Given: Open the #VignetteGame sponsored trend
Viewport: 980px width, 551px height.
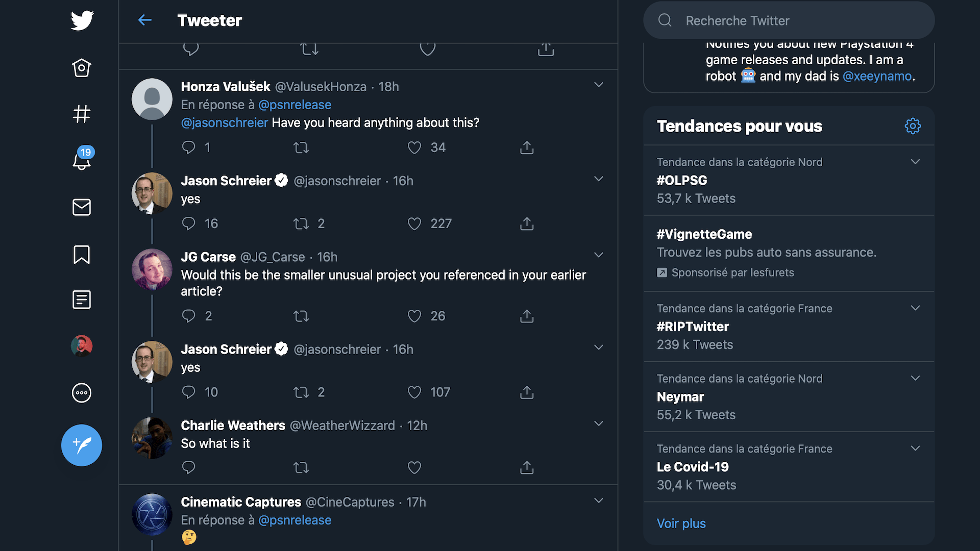Looking at the screenshot, I should pyautogui.click(x=704, y=234).
